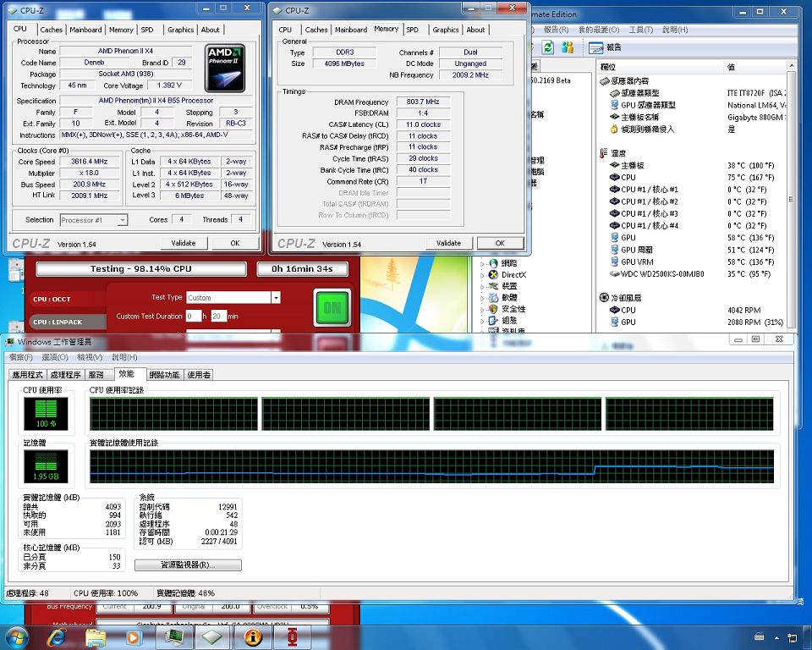Switch to OCCT red icon on taskbar
Screen dimensions: 812x650
[292, 636]
